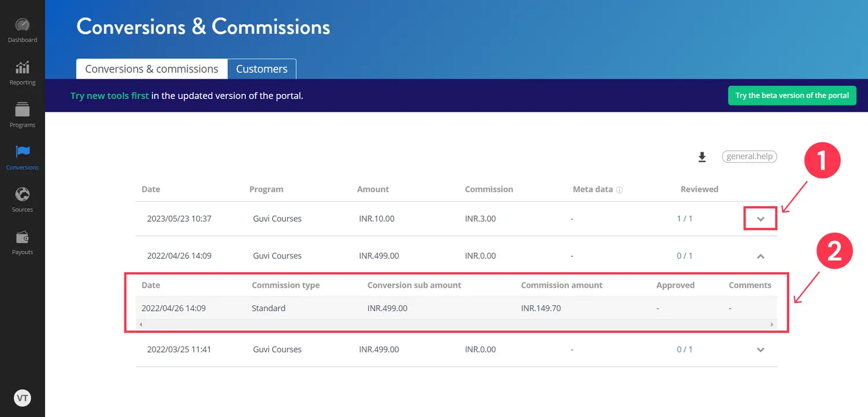Click the 1 / 1 reviewed link
Viewport: 868px width, 417px height.
pyautogui.click(x=685, y=219)
